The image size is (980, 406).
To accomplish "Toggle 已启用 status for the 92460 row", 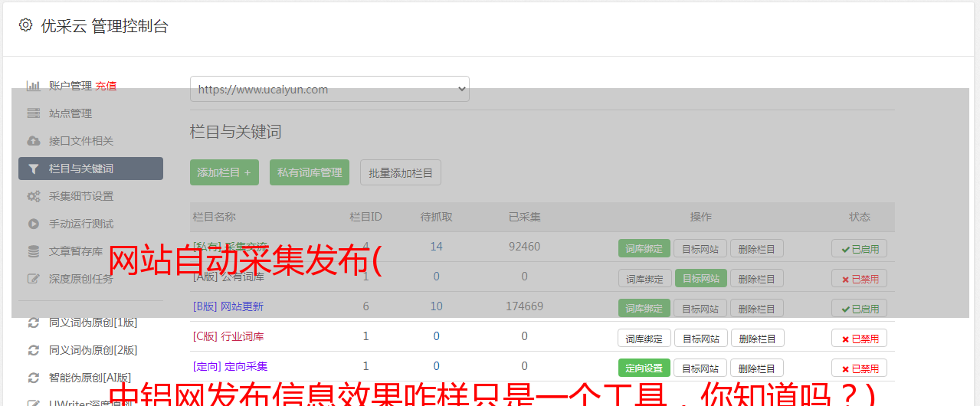I will pyautogui.click(x=860, y=248).
